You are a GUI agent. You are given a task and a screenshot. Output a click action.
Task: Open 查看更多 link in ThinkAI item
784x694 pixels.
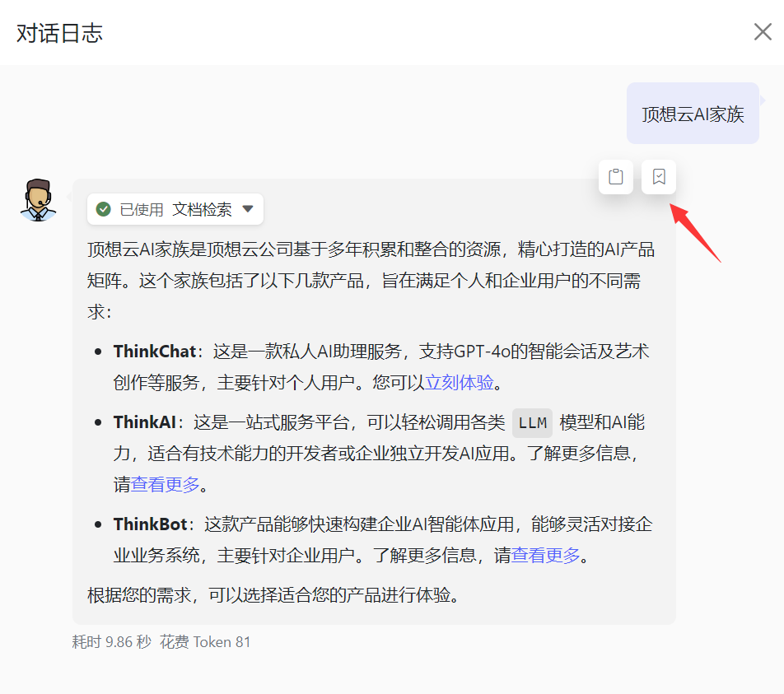click(x=165, y=485)
